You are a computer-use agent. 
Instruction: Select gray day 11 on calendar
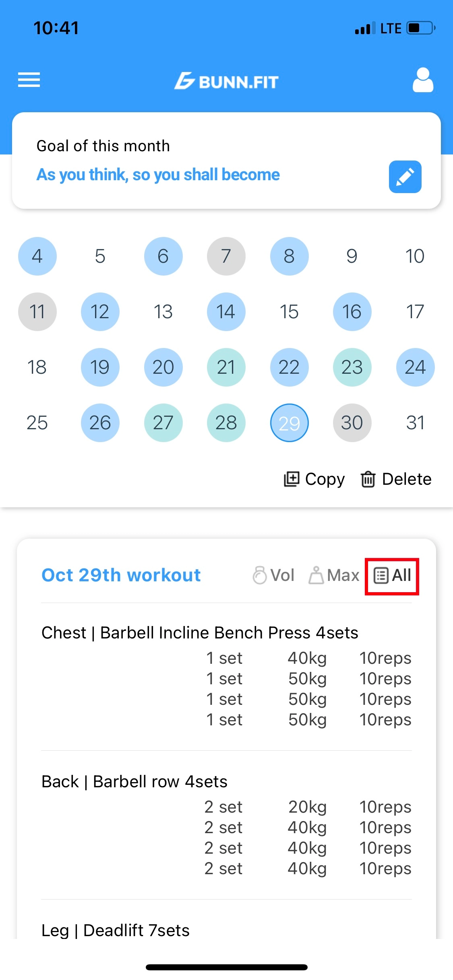[x=37, y=312]
